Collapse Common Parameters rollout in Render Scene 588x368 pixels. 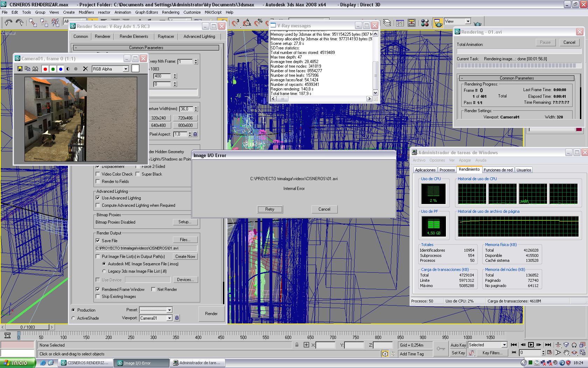tap(146, 48)
